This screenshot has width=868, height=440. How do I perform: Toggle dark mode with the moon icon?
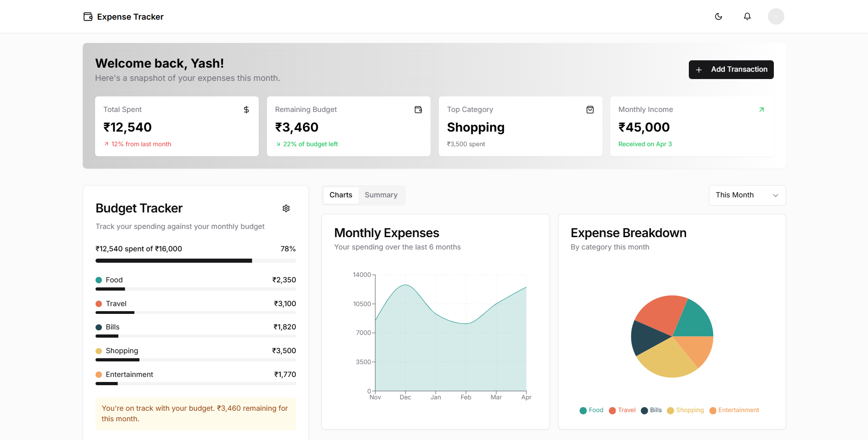point(719,16)
